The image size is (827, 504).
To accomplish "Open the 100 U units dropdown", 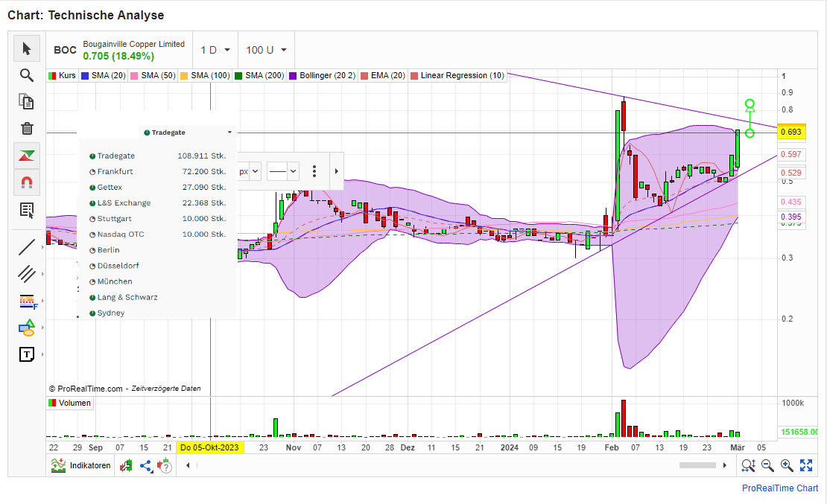I will [266, 50].
